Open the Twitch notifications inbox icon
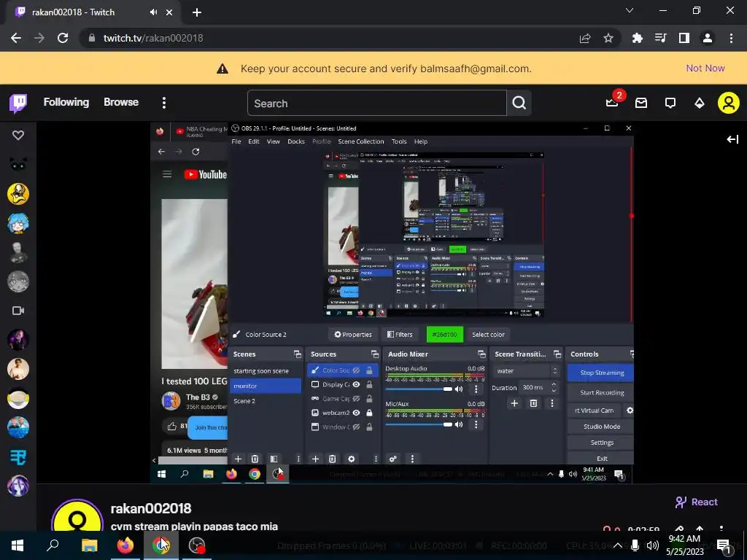The height and width of the screenshot is (560, 747). point(641,103)
